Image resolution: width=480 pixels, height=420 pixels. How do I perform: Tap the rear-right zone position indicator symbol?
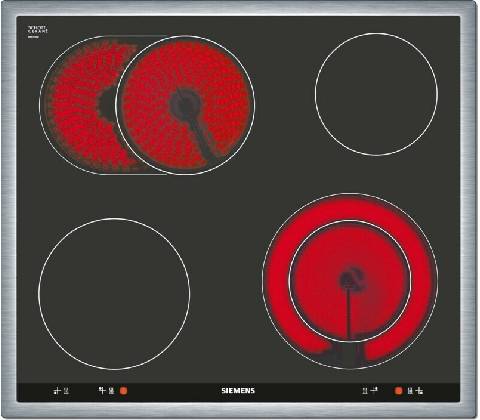point(374,389)
